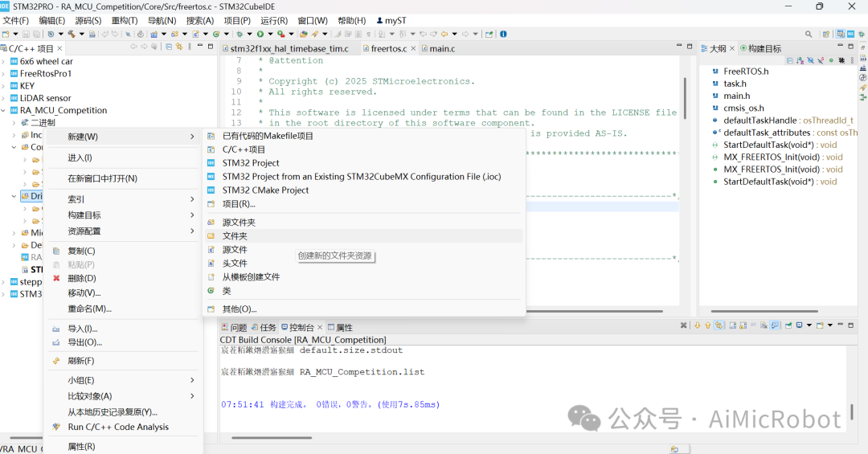
Task: Click the green Run button in toolbar
Action: click(x=260, y=34)
